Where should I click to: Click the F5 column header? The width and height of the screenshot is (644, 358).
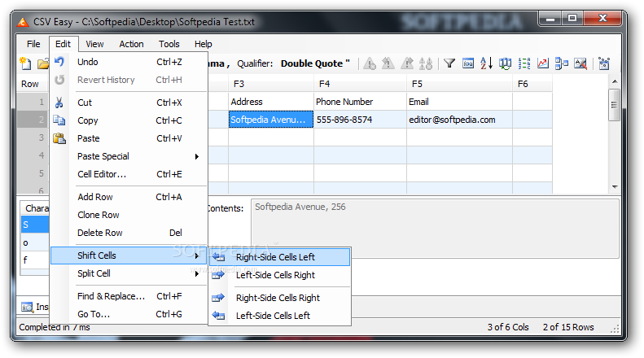click(x=459, y=84)
